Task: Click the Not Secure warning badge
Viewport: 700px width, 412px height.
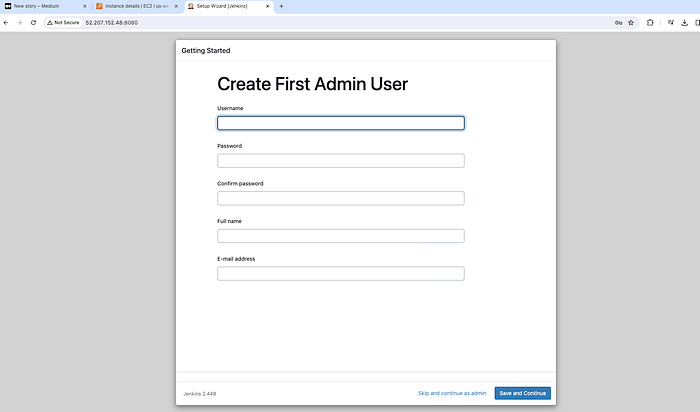Action: 63,22
